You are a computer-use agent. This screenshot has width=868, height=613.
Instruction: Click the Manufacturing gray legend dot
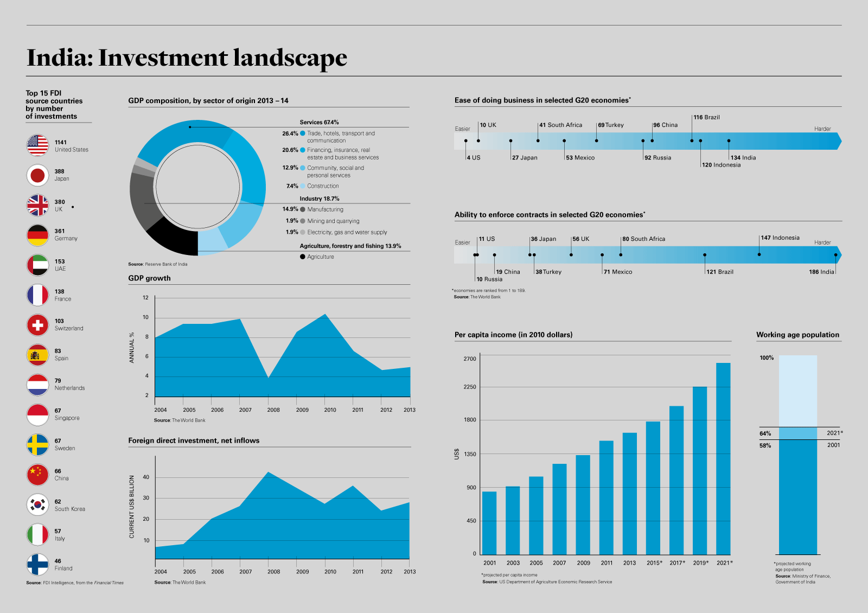303,209
